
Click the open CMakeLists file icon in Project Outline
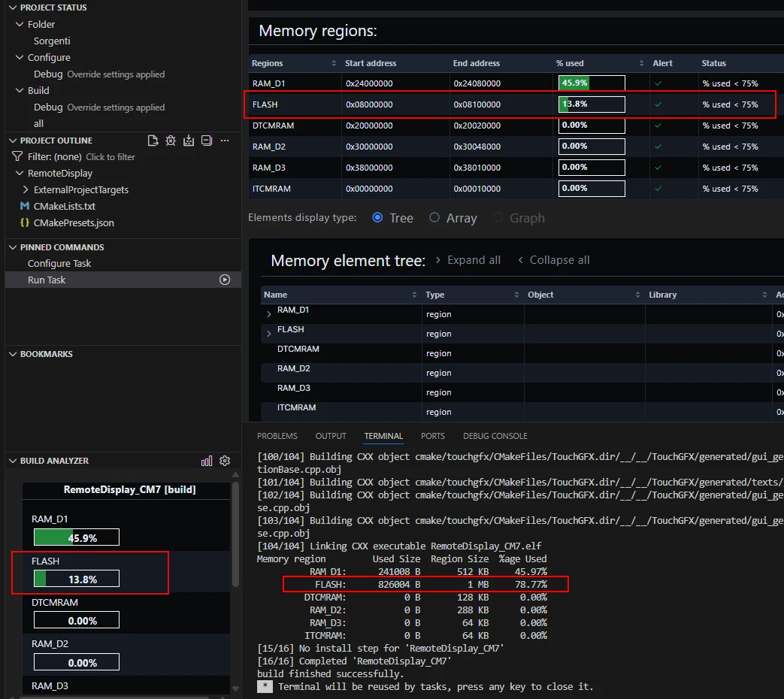[x=153, y=141]
